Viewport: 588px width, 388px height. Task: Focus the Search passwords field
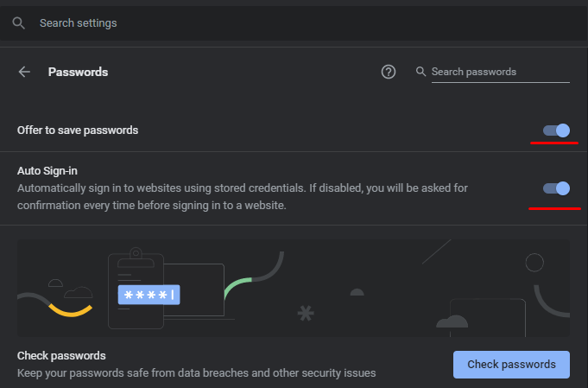[x=500, y=72]
